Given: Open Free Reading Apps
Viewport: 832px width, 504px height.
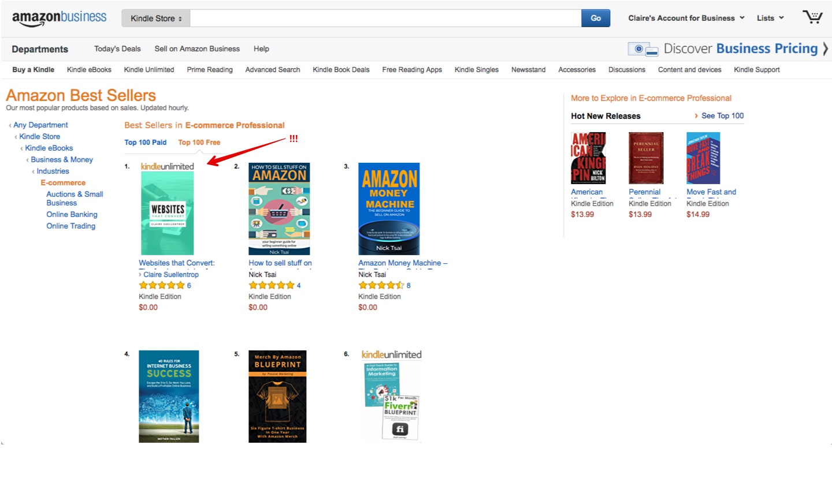Looking at the screenshot, I should (x=412, y=70).
